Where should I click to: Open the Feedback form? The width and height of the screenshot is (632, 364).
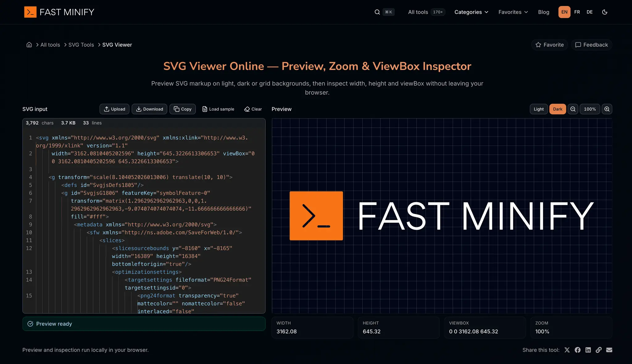[x=592, y=45]
